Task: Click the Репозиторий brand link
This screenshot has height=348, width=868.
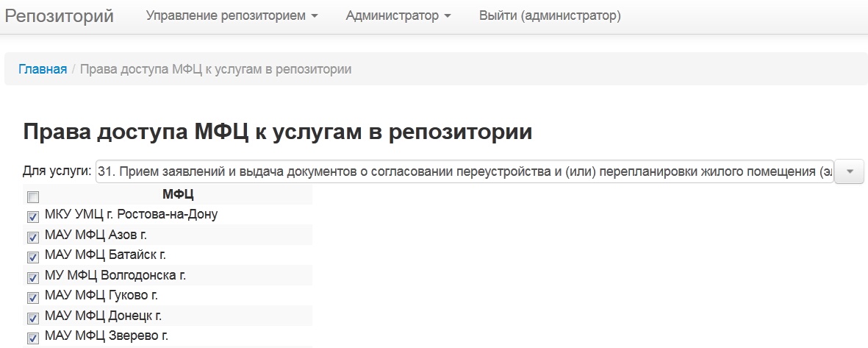Action: point(60,15)
